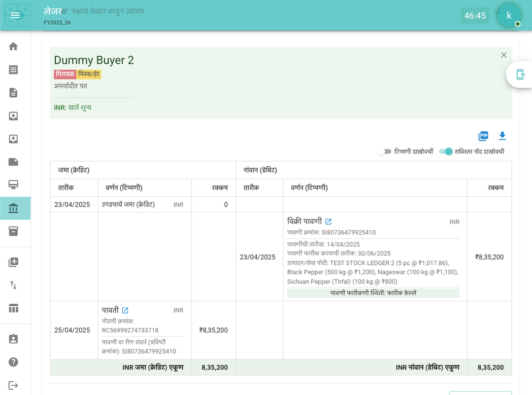
Task: Close the Dummy Buyer 2 card
Action: 503,55
